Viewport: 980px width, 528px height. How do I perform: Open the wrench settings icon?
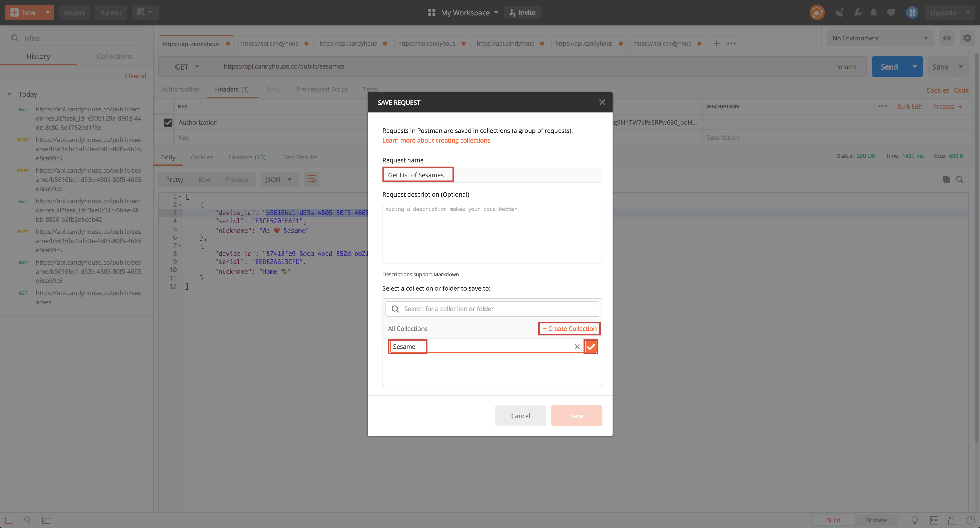857,12
